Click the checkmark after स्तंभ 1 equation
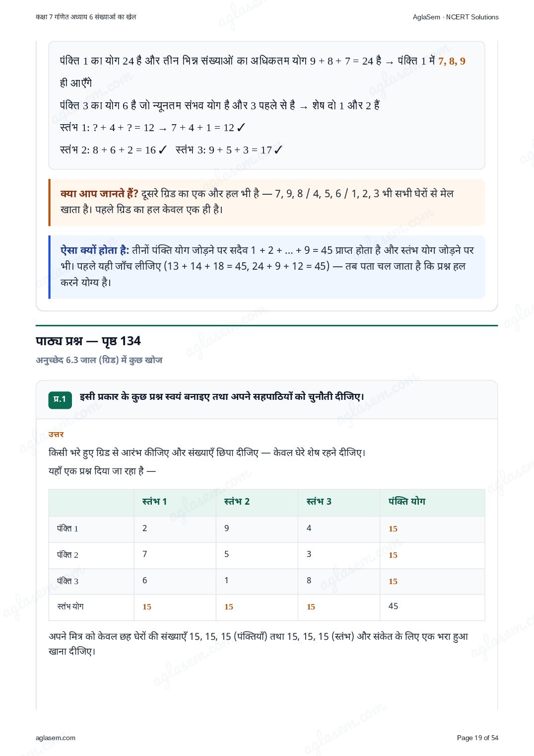 pos(241,128)
